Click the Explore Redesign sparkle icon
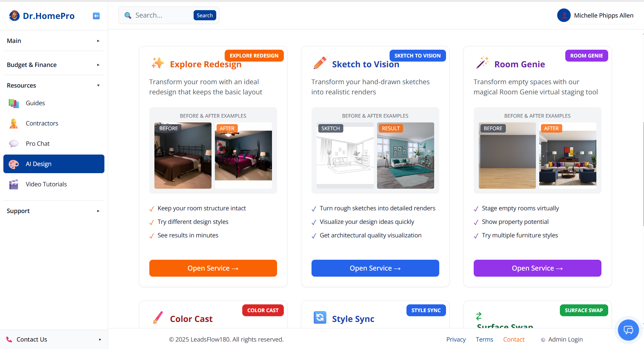Image resolution: width=644 pixels, height=349 pixels. click(x=158, y=63)
